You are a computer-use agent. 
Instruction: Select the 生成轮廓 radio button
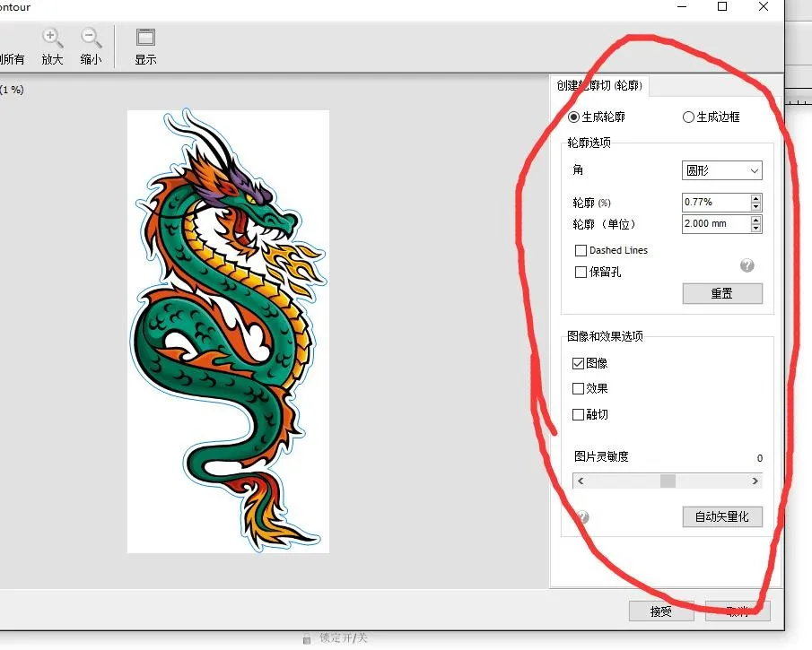[x=573, y=117]
